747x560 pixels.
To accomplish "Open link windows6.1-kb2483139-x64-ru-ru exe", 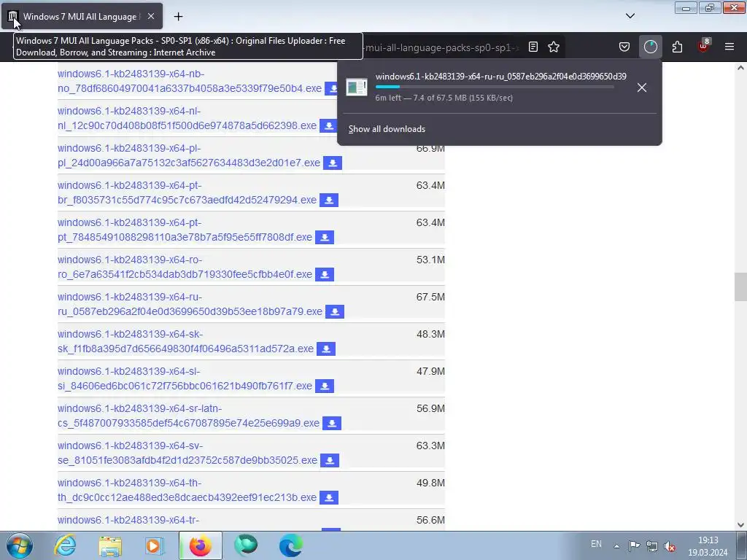I will tap(190, 304).
